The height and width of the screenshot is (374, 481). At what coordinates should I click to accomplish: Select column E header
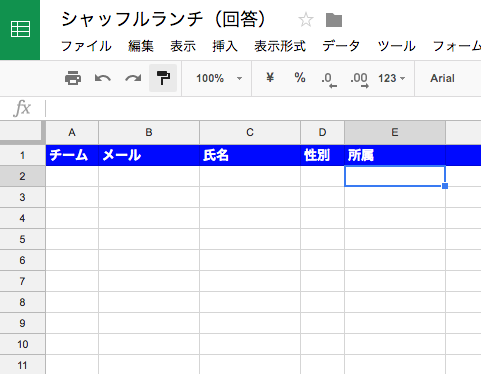pos(395,132)
